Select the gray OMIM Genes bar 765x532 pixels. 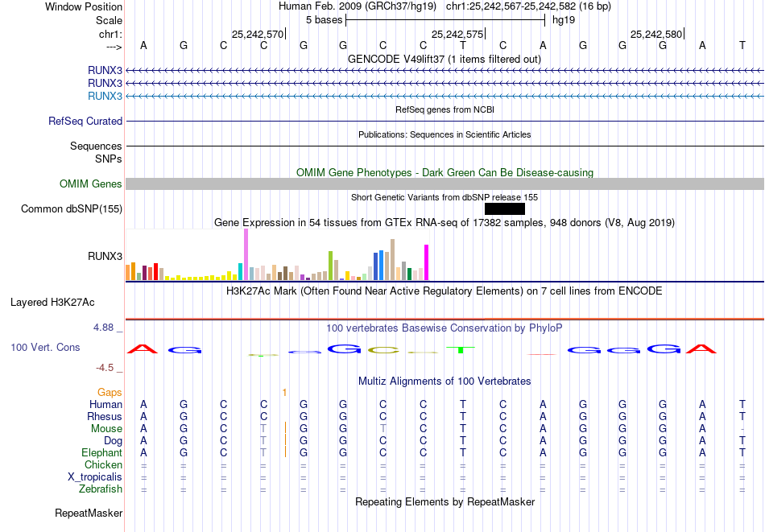(x=445, y=184)
